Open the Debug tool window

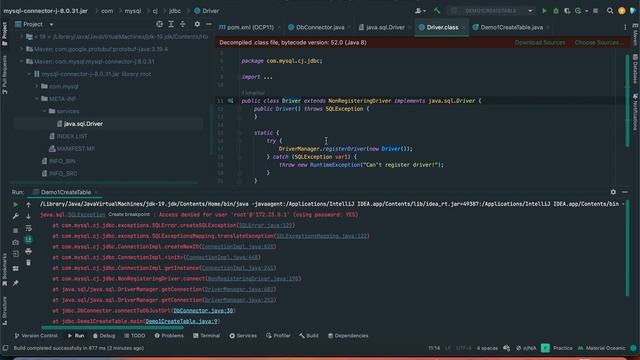[104, 336]
